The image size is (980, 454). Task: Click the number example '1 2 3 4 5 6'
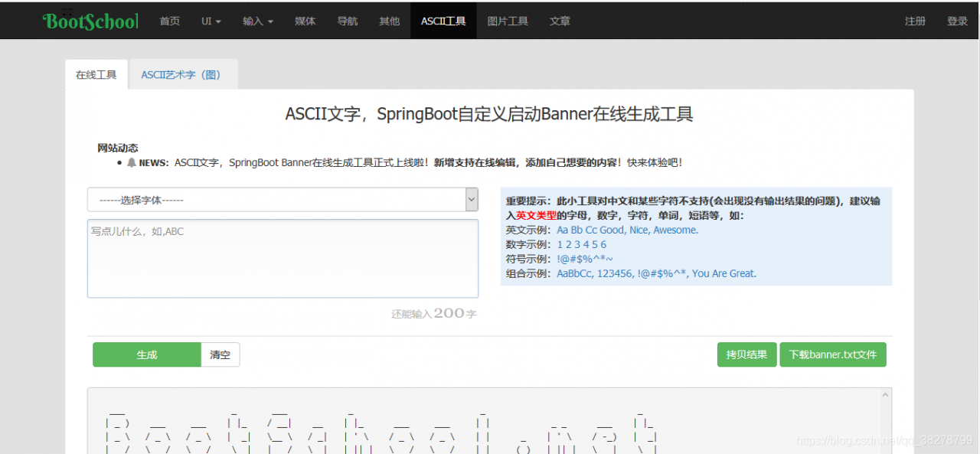tap(582, 244)
